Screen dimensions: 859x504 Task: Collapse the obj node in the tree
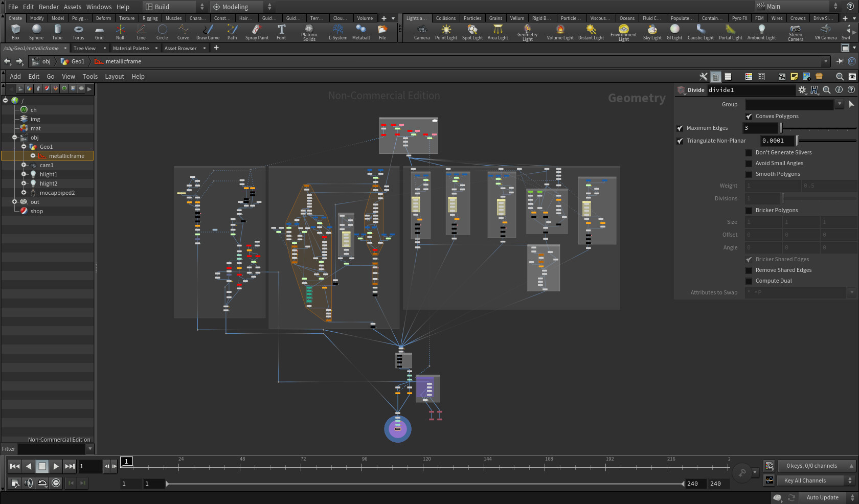(x=15, y=138)
